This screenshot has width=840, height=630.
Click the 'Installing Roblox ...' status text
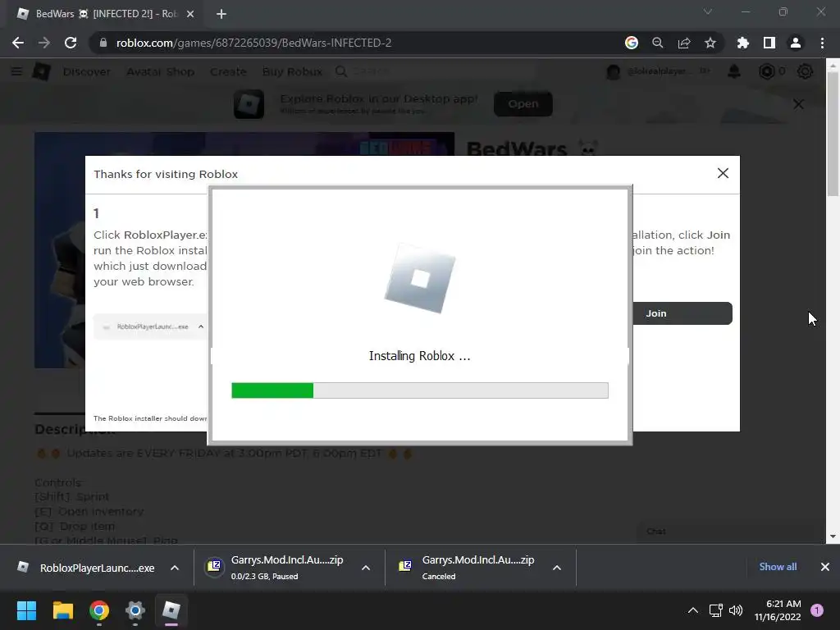419,356
